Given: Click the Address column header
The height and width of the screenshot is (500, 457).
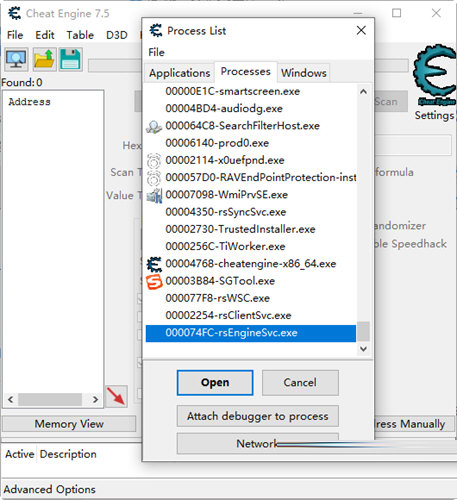Looking at the screenshot, I should pyautogui.click(x=29, y=102).
